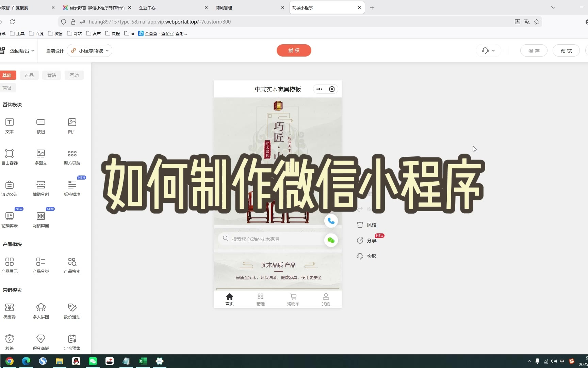
Task: Open the 返回后台 dropdown menu
Action: (x=22, y=51)
